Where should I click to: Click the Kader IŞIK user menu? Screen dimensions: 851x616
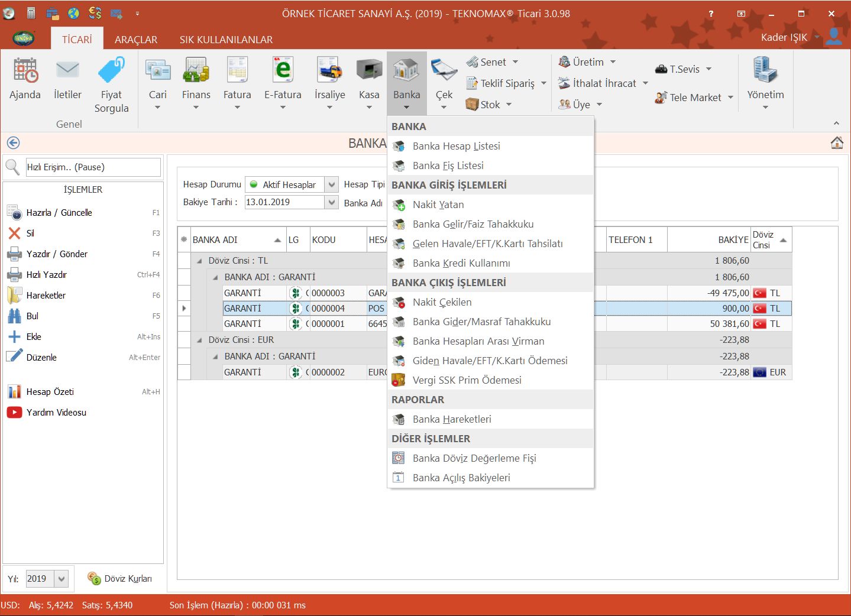[791, 37]
